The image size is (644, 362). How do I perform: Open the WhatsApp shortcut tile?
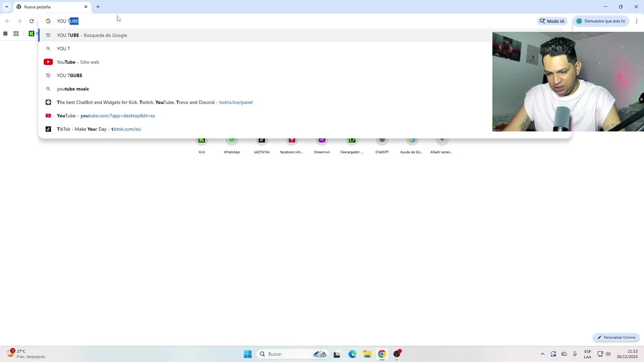(231, 145)
